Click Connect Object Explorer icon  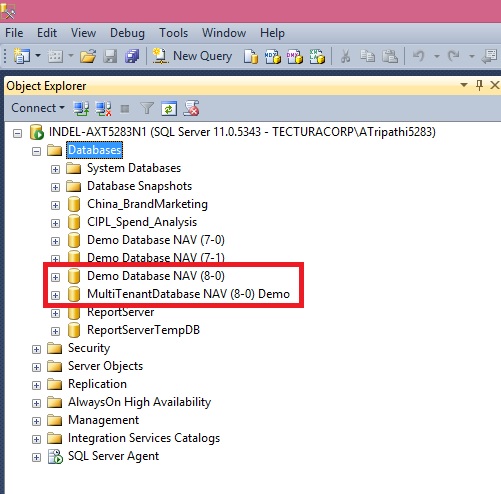[x=81, y=108]
